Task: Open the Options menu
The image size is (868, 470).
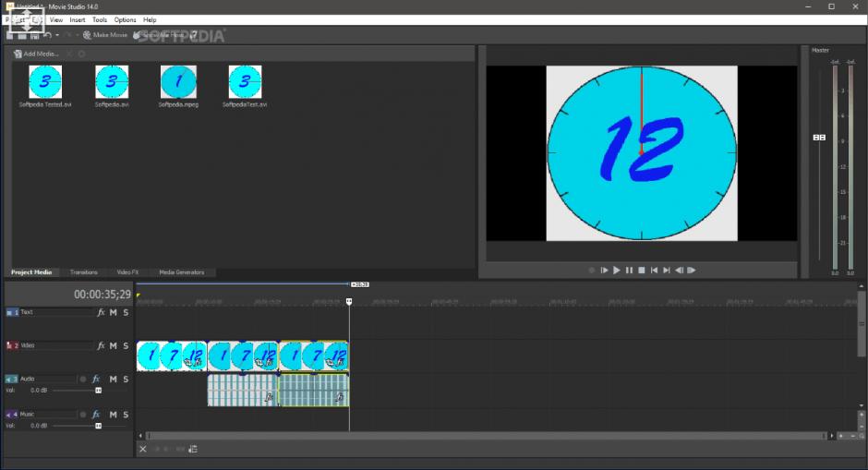Action: tap(125, 19)
